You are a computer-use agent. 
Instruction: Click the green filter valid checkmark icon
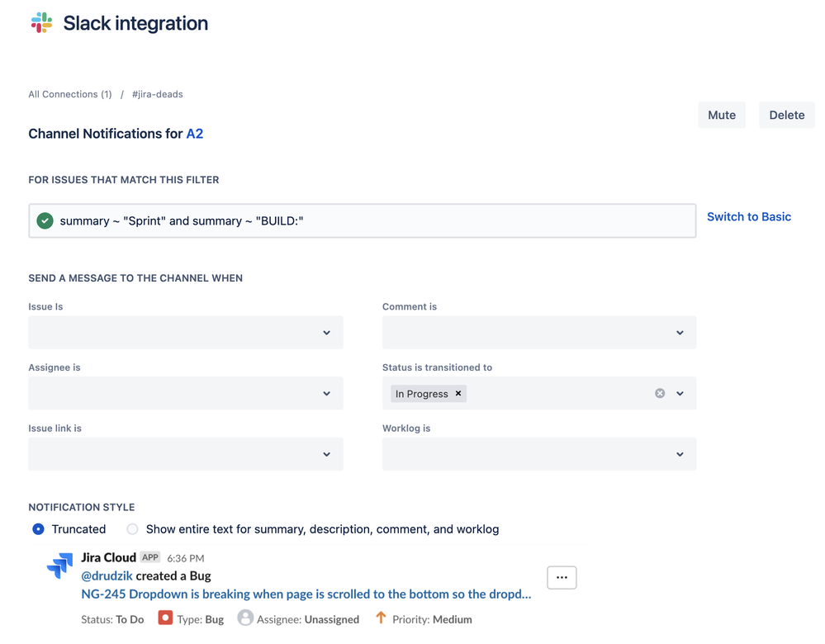45,220
